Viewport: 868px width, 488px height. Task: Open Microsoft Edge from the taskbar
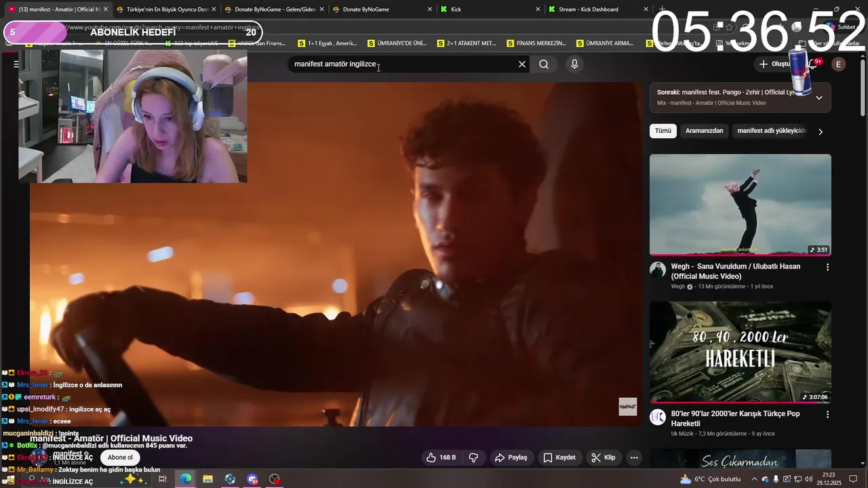(x=185, y=479)
